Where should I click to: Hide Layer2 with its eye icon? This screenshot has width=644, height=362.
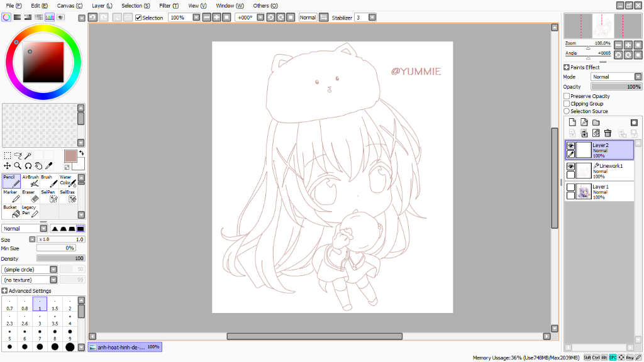coord(570,146)
